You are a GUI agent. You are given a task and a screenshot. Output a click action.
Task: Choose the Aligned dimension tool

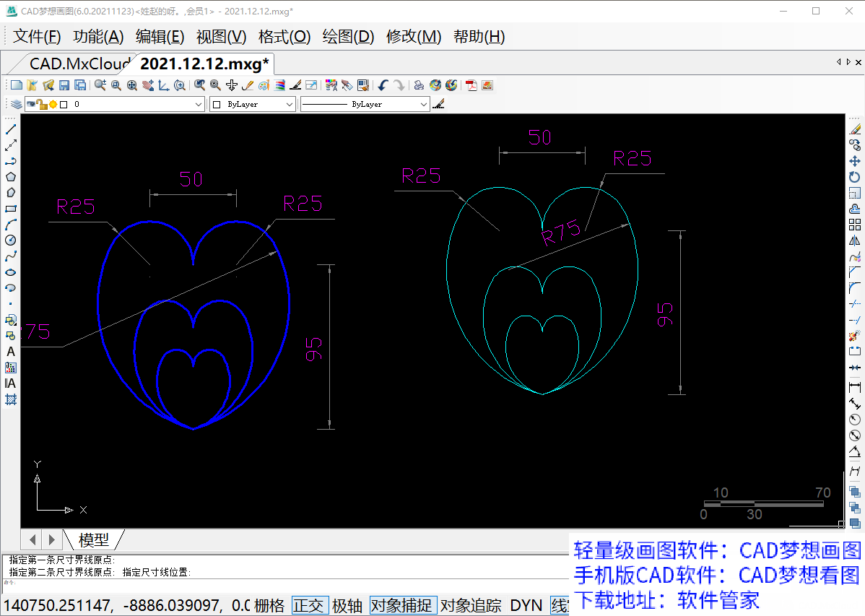tap(854, 404)
